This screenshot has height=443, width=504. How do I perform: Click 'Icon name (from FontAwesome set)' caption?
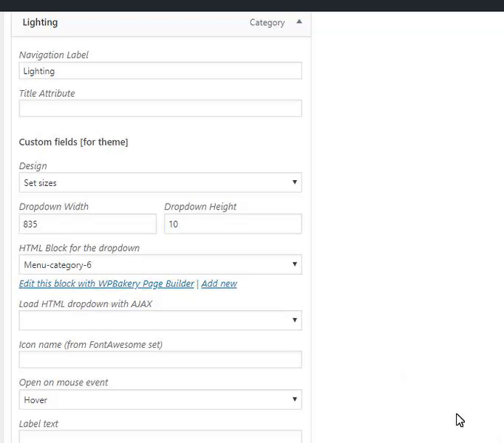[x=90, y=344]
